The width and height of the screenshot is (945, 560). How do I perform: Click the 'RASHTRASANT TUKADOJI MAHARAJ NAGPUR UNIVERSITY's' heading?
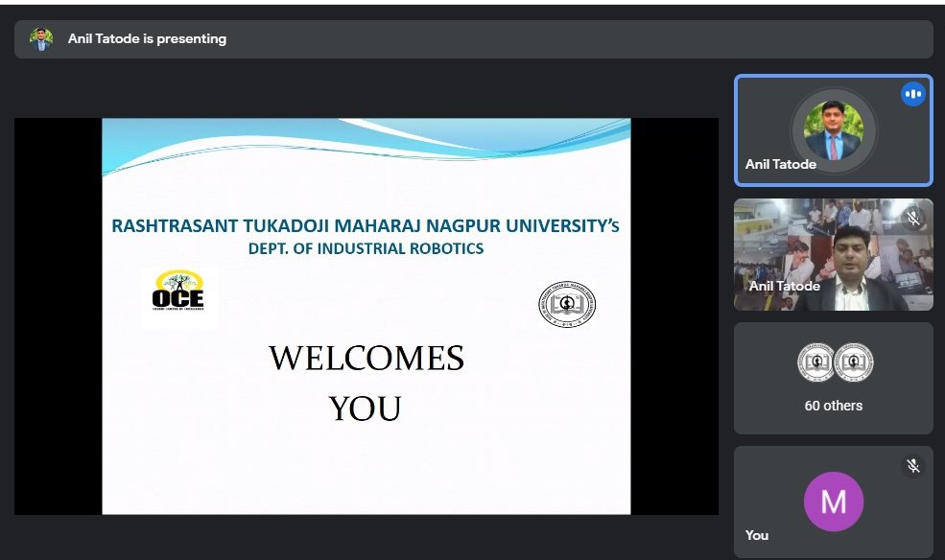point(366,225)
